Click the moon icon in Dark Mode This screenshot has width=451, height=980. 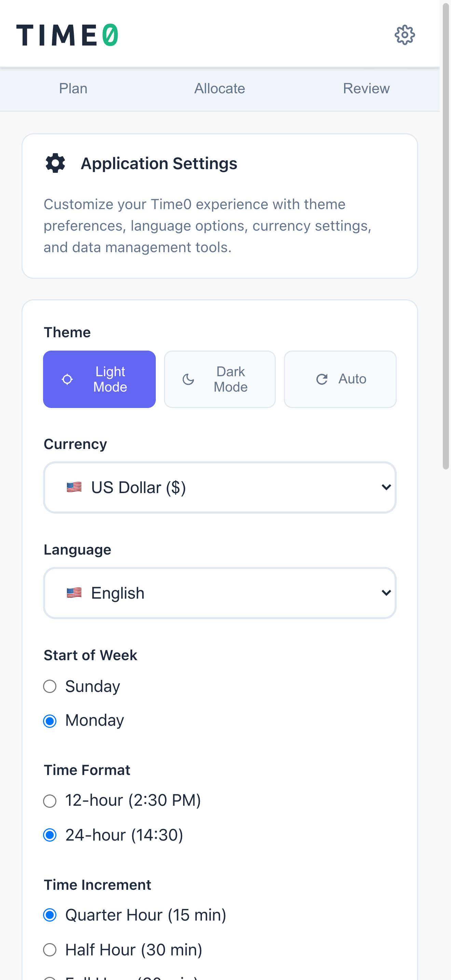point(188,379)
